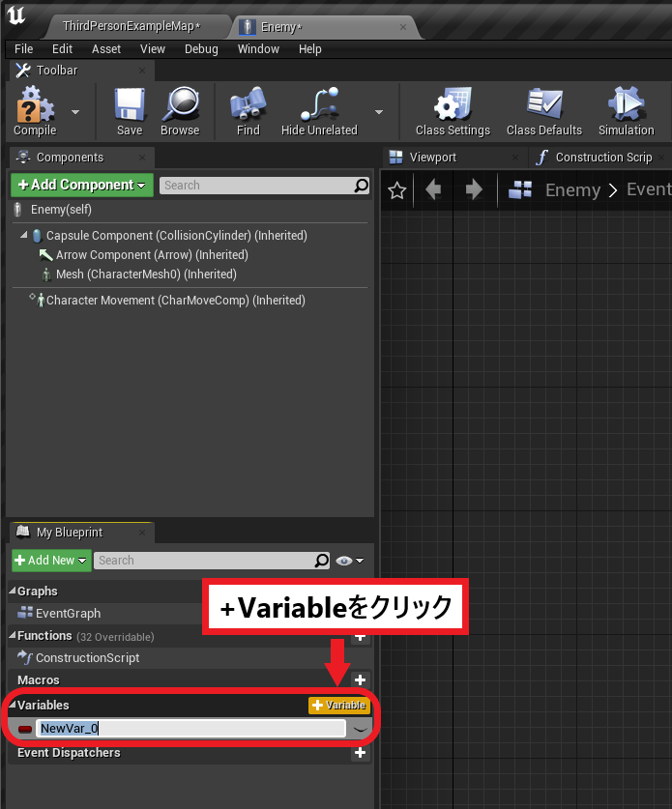Click the Add New button in My Blueprint

tap(51, 561)
